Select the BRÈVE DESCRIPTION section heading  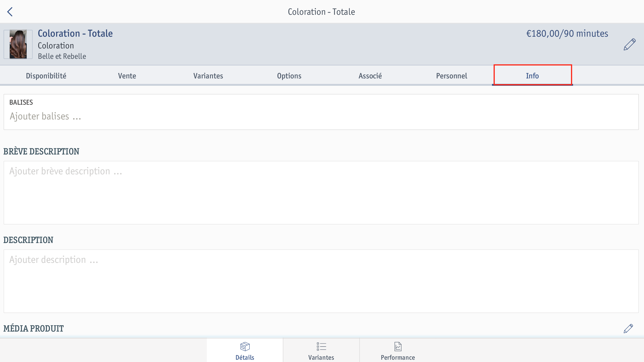click(x=41, y=151)
